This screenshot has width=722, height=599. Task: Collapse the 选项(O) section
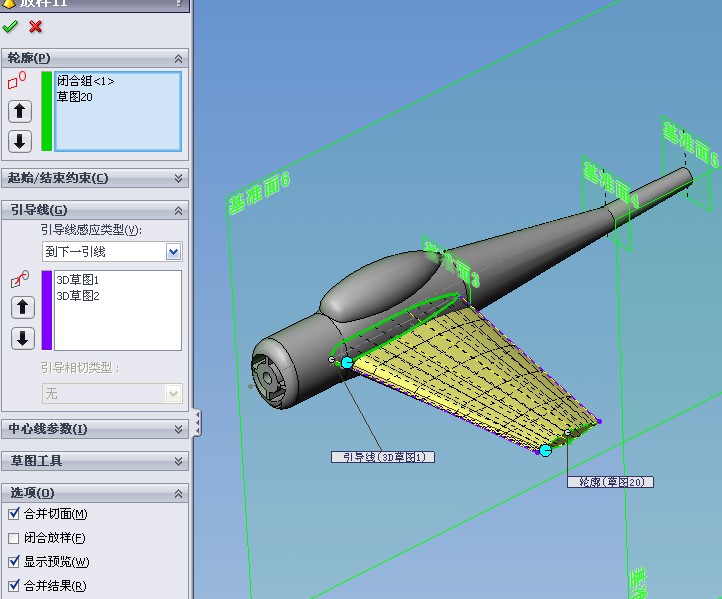click(x=178, y=494)
